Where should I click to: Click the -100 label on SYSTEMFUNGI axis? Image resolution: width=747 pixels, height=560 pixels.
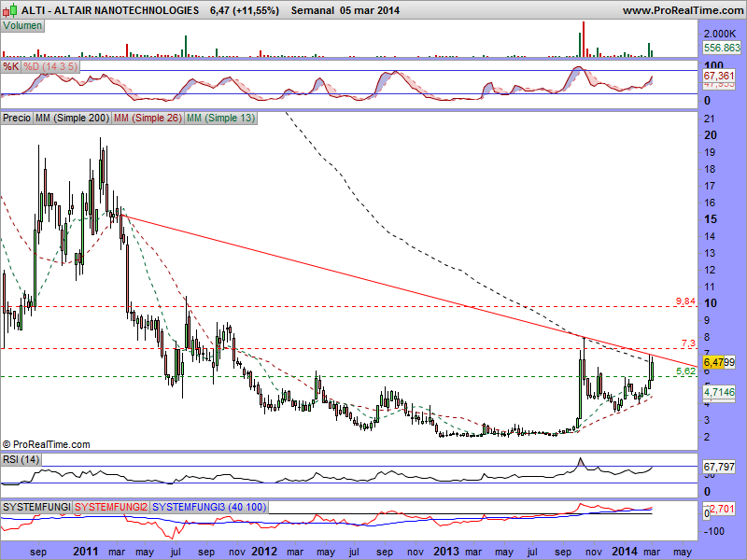[x=714, y=531]
